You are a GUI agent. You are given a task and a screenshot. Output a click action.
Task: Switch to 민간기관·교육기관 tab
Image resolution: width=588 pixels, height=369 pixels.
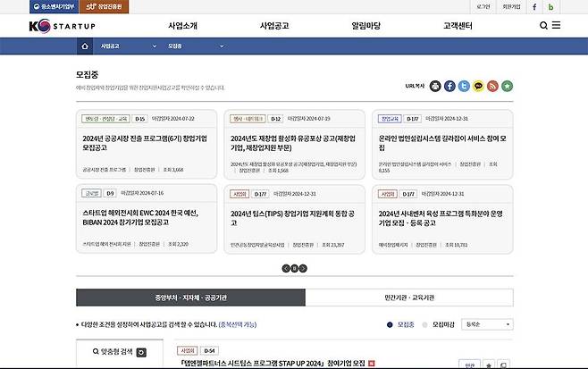coord(409,298)
